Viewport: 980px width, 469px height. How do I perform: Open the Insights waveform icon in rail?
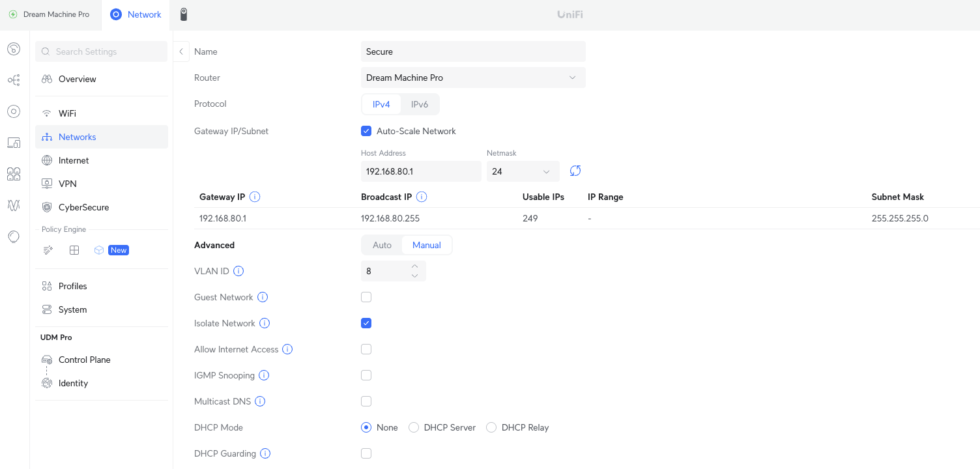14,205
